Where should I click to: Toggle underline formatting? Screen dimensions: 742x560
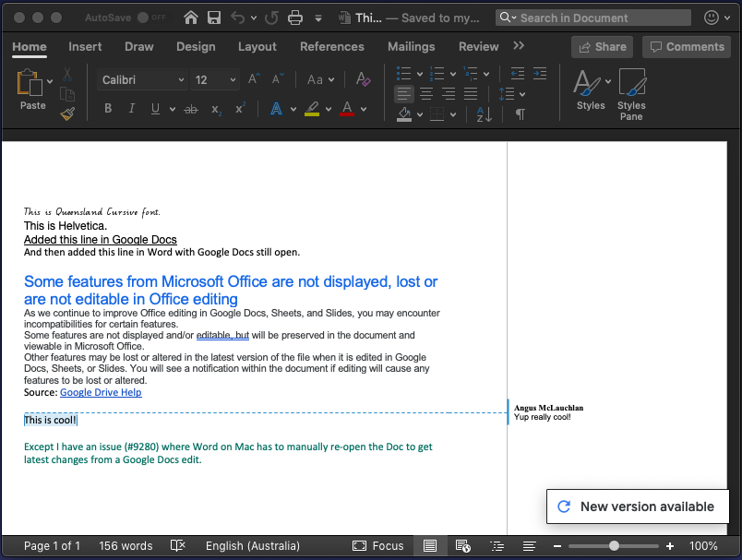(x=155, y=109)
